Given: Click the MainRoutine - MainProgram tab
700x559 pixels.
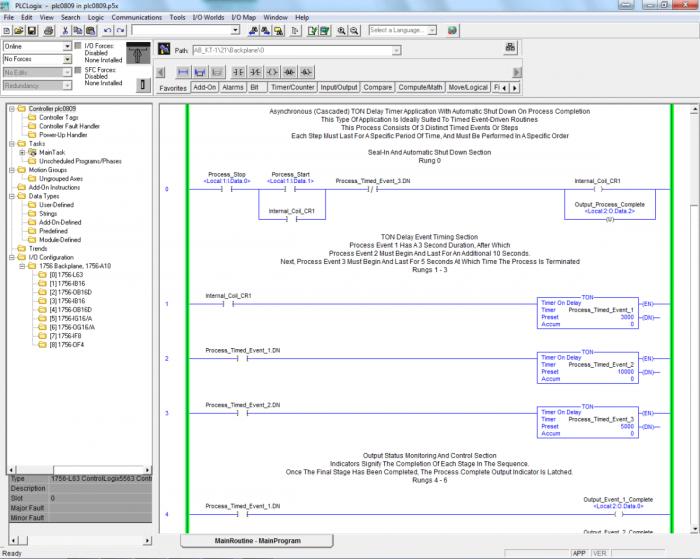Looking at the screenshot, I should coord(257,541).
